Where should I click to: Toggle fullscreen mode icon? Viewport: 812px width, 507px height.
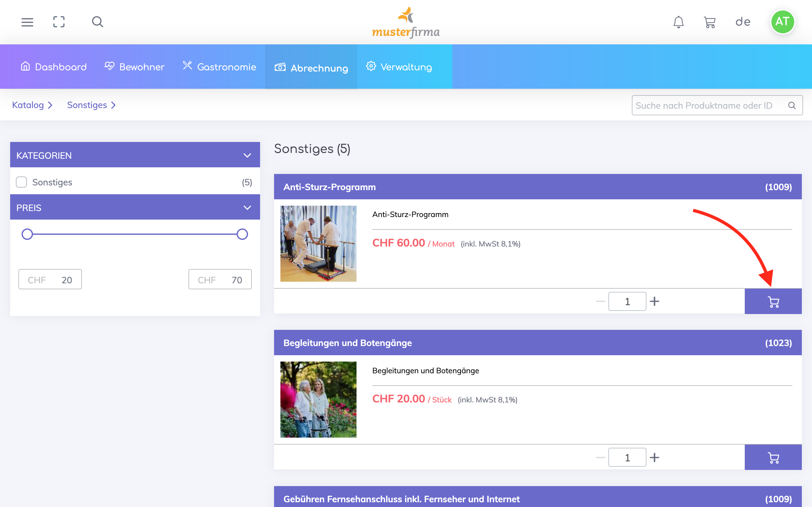pyautogui.click(x=59, y=22)
